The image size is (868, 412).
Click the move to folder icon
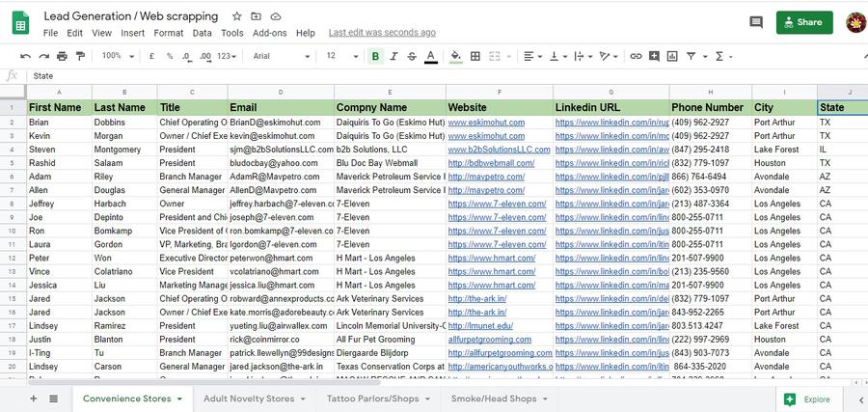256,16
